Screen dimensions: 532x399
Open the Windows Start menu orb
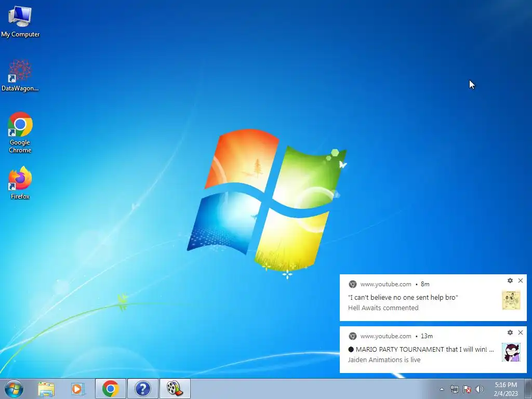point(14,389)
